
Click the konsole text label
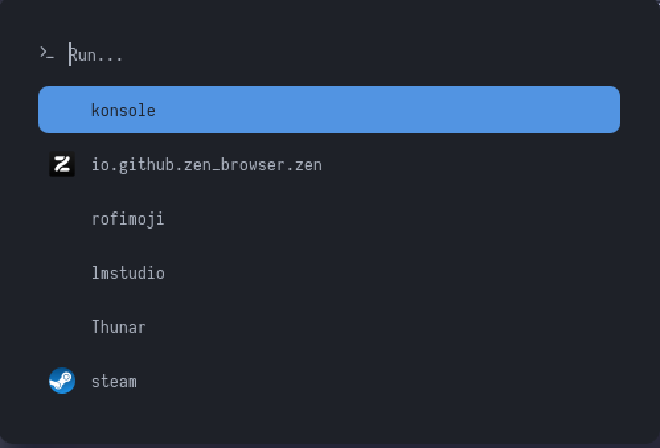coord(123,110)
